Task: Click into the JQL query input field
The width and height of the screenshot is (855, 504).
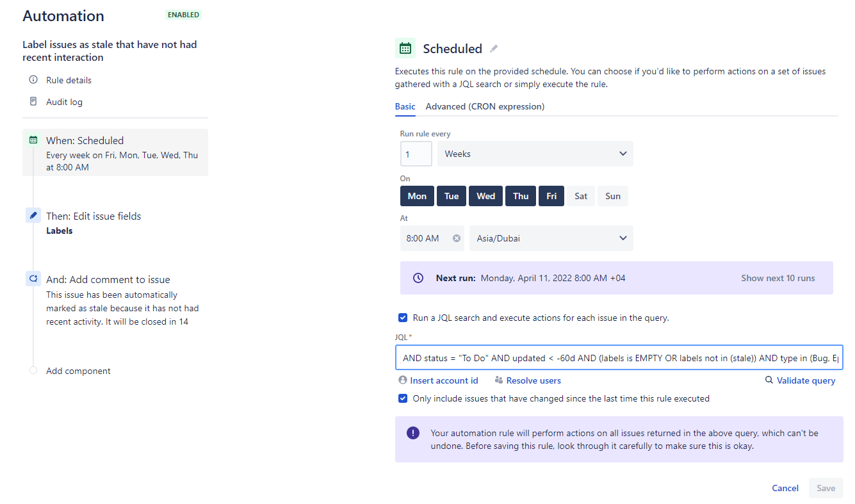Action: click(x=619, y=359)
